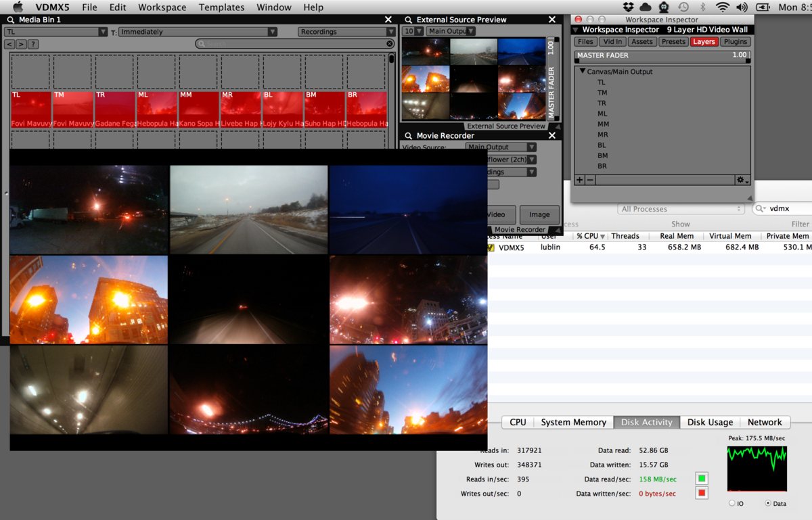Open the Dropbox menu bar icon

[x=628, y=7]
